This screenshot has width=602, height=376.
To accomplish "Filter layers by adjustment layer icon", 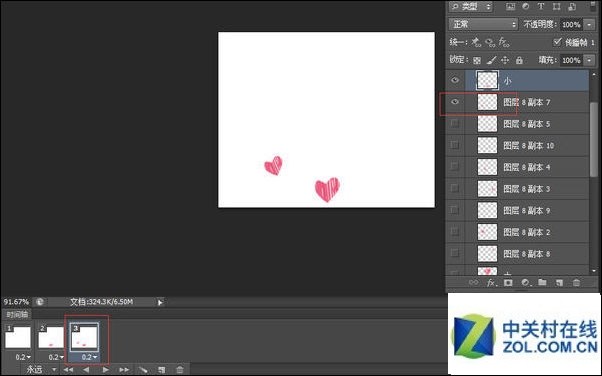I will click(526, 6).
